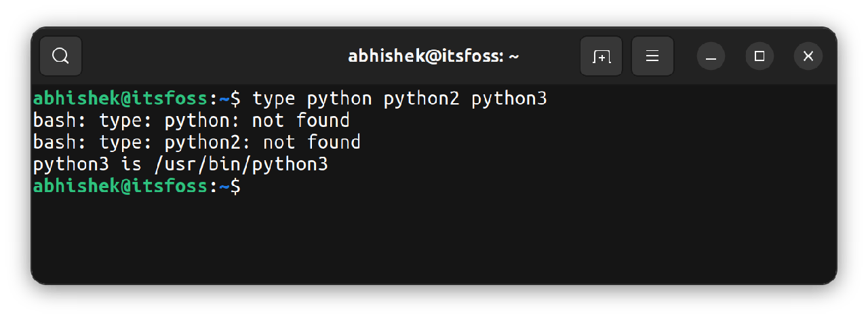Click 'python3' at end of command line

(x=509, y=99)
